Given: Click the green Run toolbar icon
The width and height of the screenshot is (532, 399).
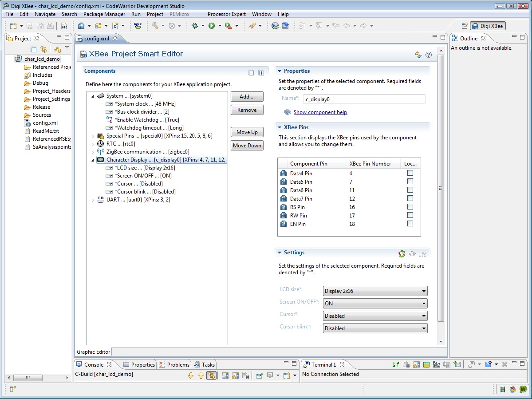Looking at the screenshot, I should [212, 26].
